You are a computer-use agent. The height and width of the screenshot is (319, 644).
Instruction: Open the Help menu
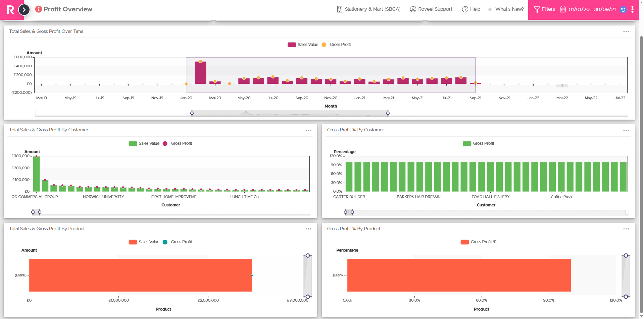pos(471,9)
